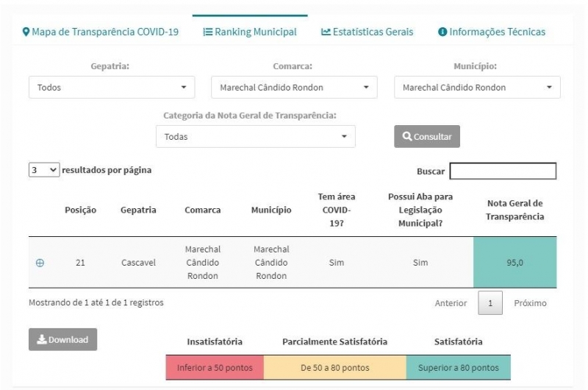Click the green Superior a 80 pontos legend swatch

(x=458, y=367)
